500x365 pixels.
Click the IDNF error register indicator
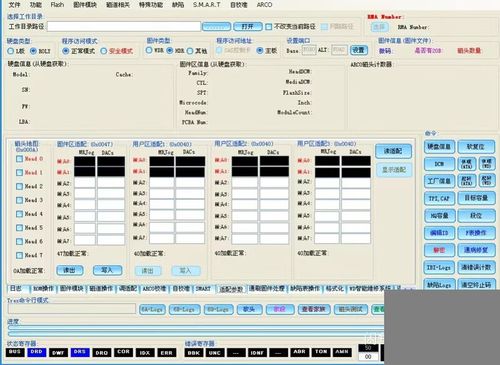(x=257, y=352)
